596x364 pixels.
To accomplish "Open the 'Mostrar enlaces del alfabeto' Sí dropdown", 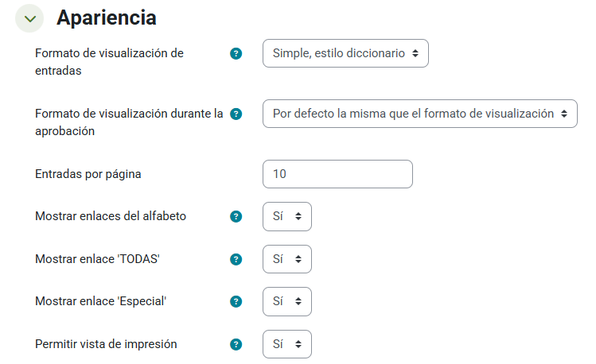I will click(286, 216).
